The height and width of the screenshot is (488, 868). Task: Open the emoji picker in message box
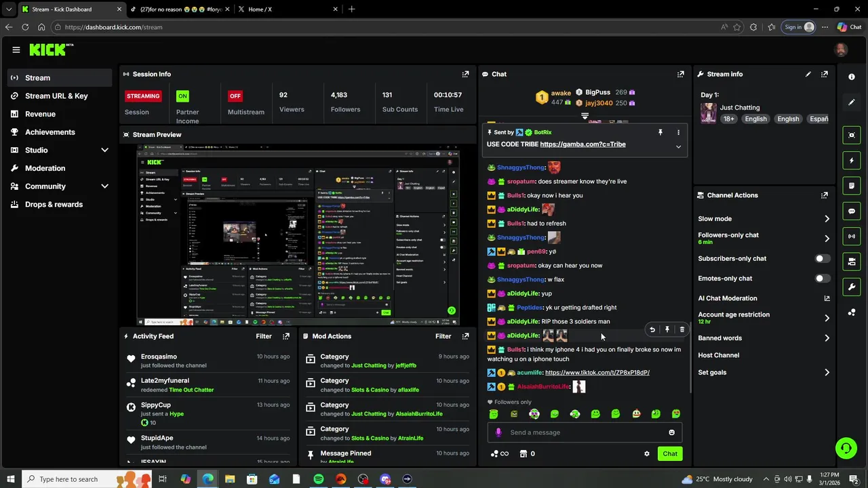672,432
